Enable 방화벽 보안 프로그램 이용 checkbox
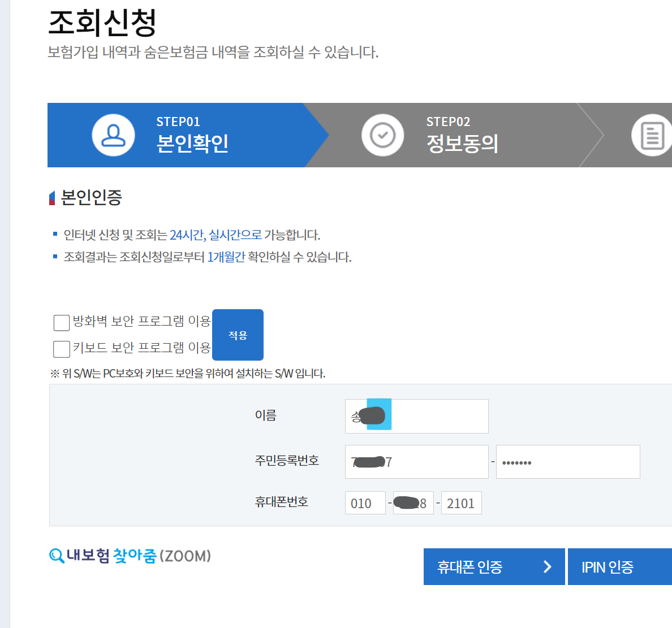Image resolution: width=672 pixels, height=628 pixels. click(x=62, y=323)
